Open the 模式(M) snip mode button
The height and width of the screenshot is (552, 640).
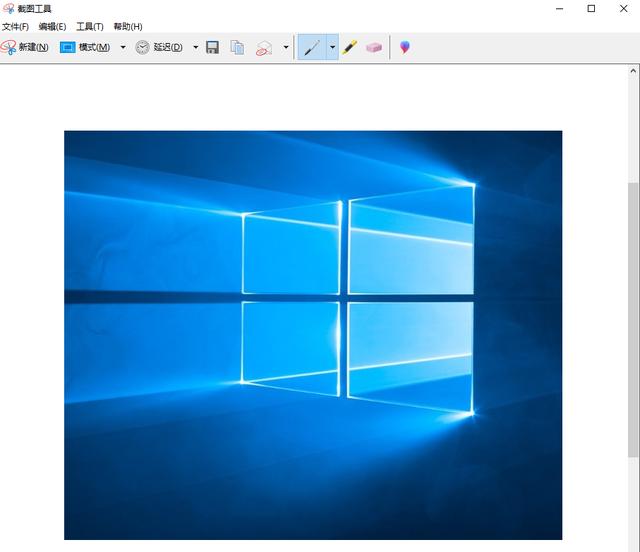[85, 47]
